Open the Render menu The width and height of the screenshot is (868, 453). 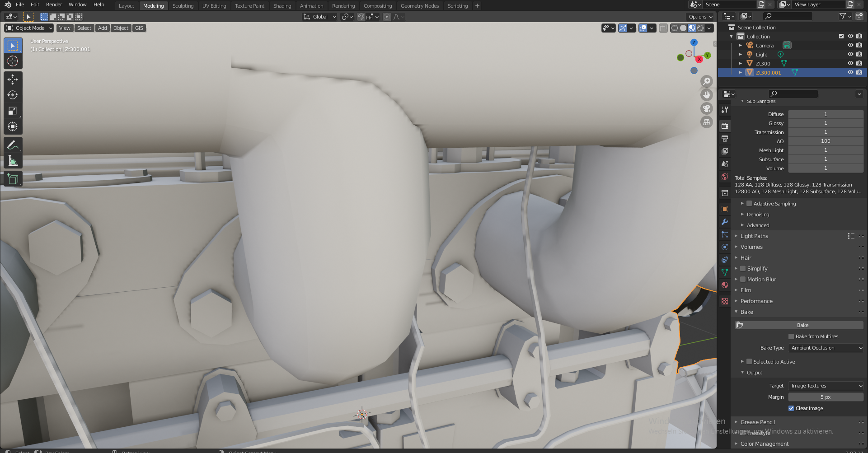[x=54, y=5]
